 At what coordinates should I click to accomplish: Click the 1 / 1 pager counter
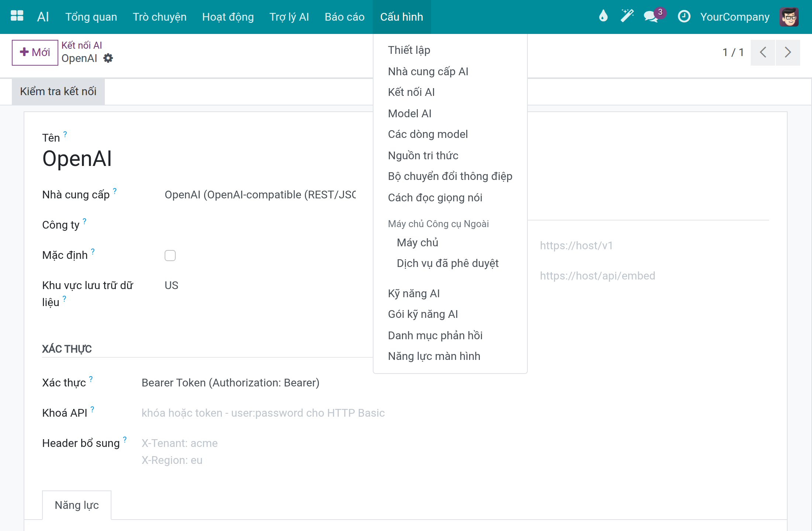point(733,52)
